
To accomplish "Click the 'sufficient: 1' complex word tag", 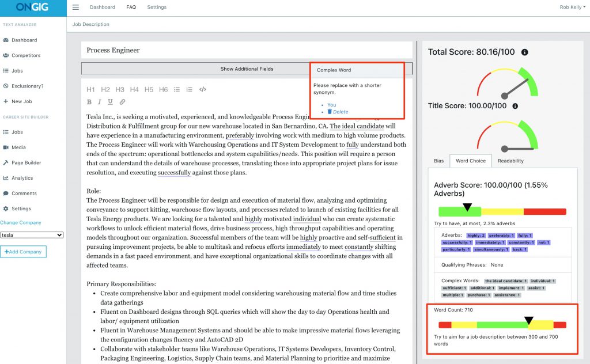I will pos(454,288).
